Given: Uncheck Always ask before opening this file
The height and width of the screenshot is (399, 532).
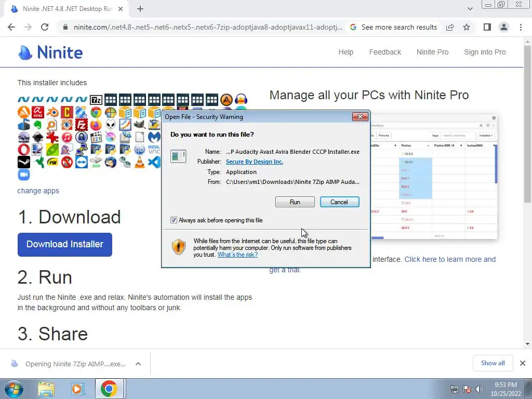Looking at the screenshot, I should pyautogui.click(x=174, y=220).
